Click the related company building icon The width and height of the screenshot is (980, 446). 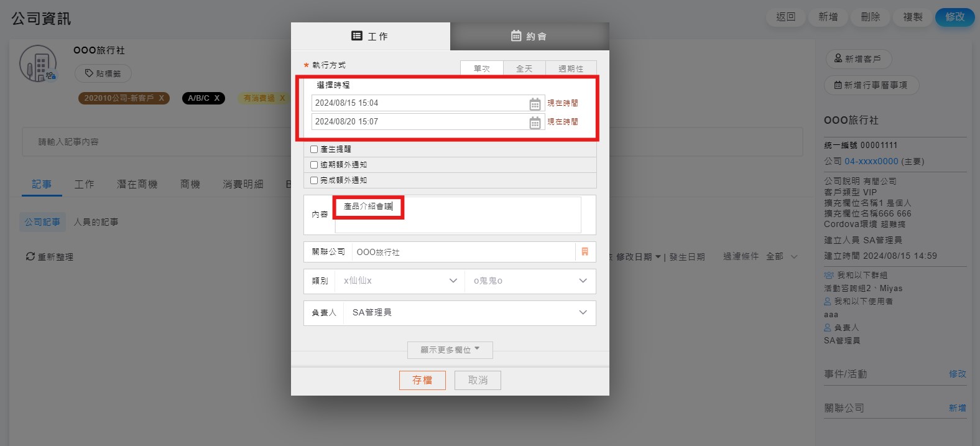pos(585,252)
